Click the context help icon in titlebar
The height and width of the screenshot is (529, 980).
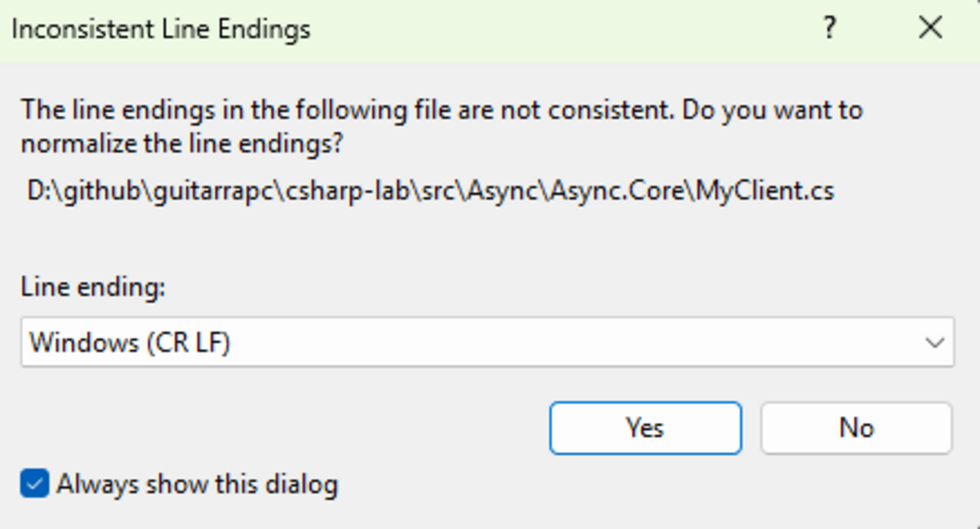tap(830, 29)
